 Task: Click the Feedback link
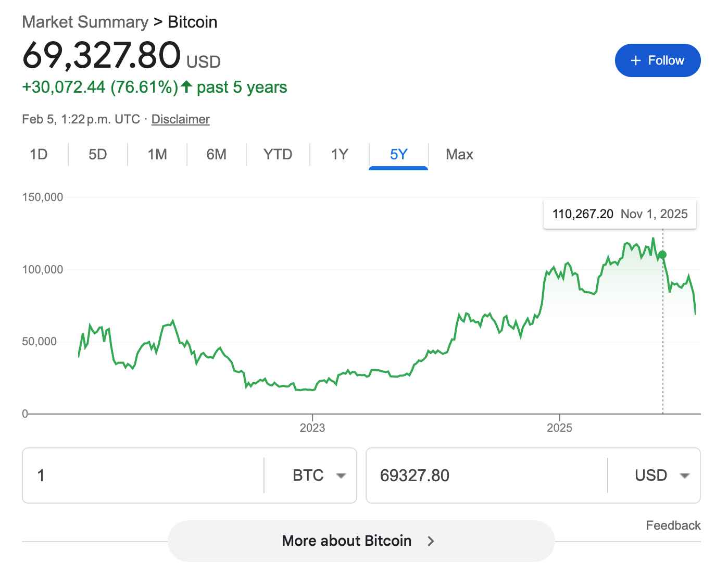(673, 525)
